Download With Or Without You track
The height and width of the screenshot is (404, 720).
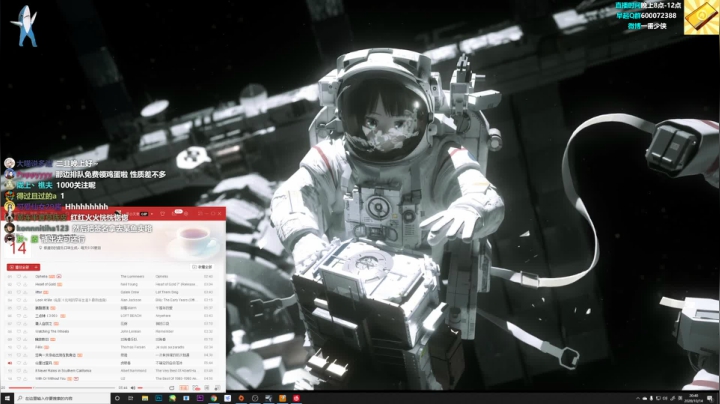point(25,378)
